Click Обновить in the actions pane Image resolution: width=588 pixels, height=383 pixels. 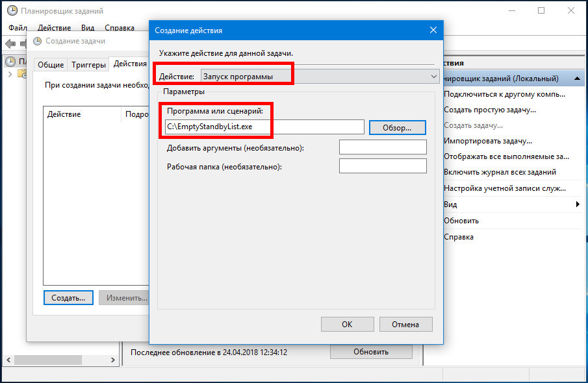pos(461,221)
